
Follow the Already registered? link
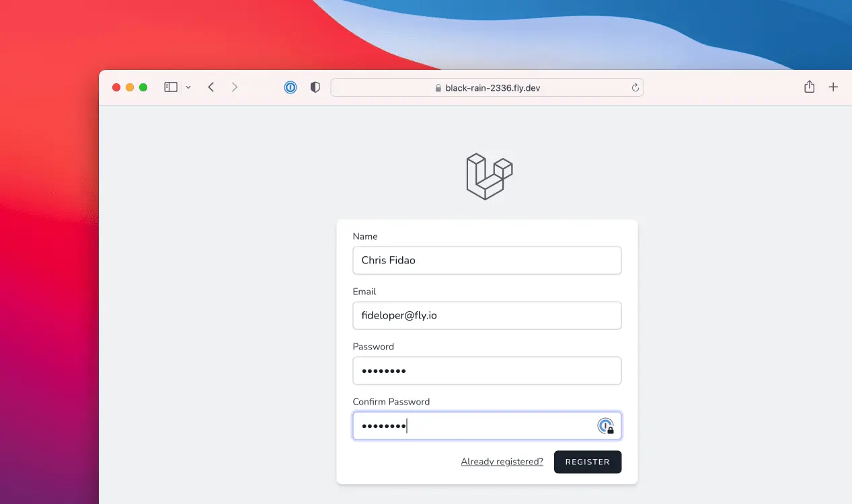click(502, 462)
